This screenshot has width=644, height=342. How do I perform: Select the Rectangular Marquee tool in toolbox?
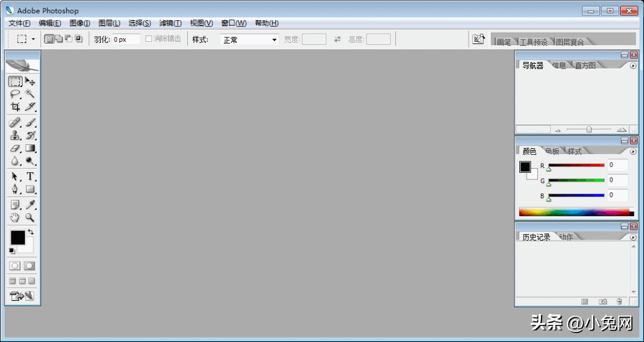pyautogui.click(x=15, y=81)
